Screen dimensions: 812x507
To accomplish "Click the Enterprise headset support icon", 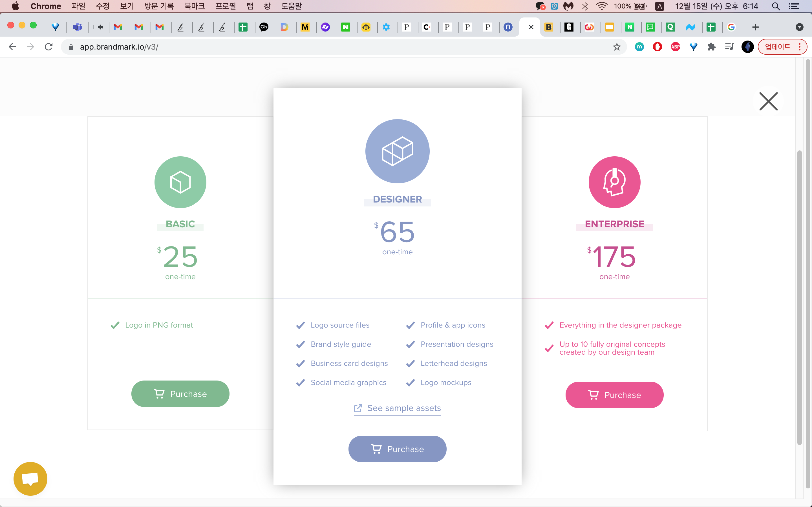I will (x=614, y=182).
